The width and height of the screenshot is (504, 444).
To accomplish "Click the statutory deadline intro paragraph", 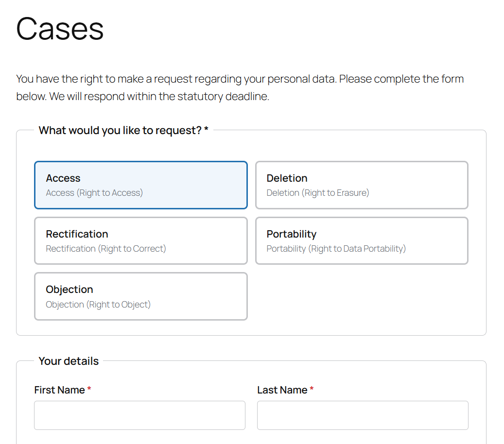I will [240, 87].
